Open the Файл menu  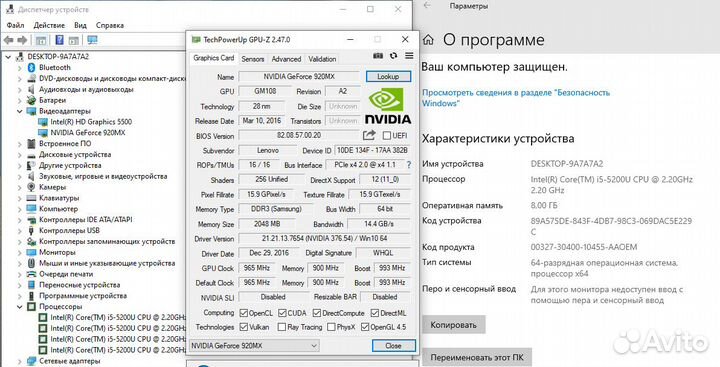click(x=16, y=25)
